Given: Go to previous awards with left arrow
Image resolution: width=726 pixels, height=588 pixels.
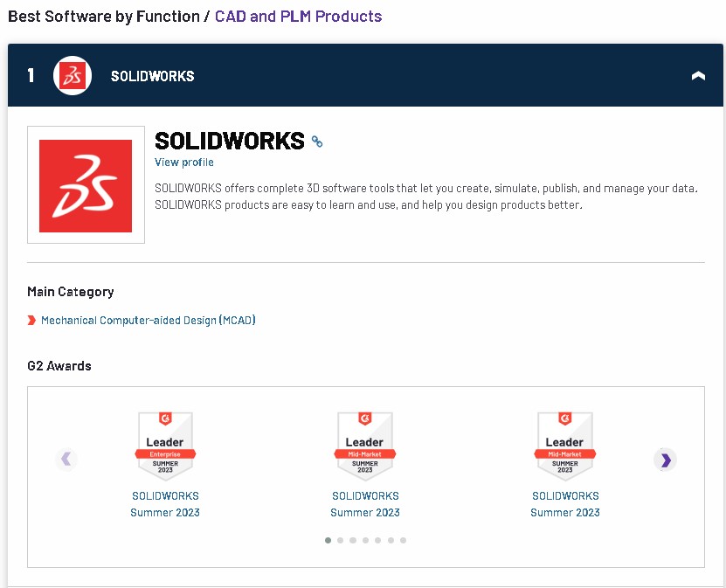Looking at the screenshot, I should pyautogui.click(x=66, y=460).
